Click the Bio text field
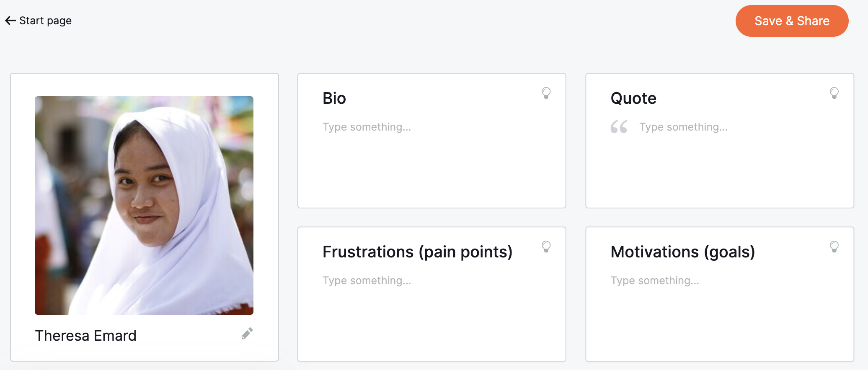The height and width of the screenshot is (370, 868). (431, 127)
